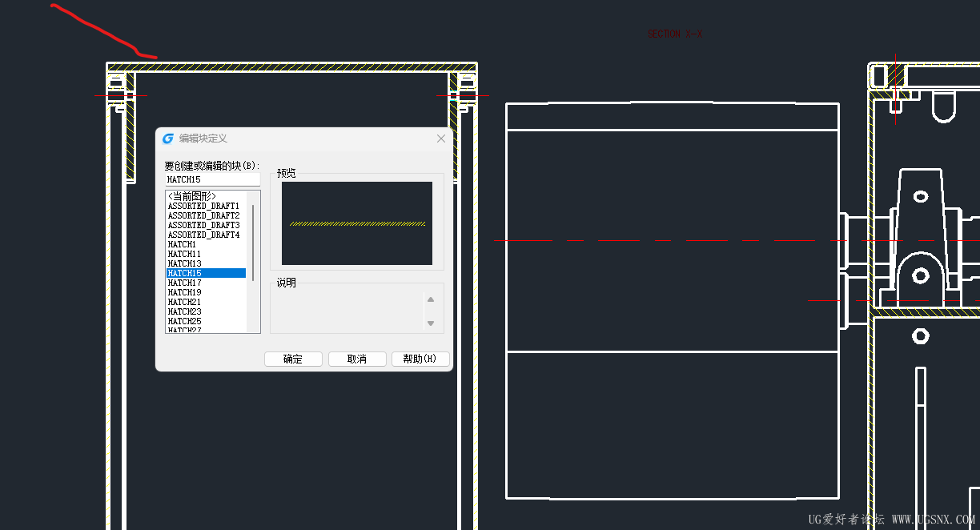Select ASSORTED_DRAFT3 block entry
This screenshot has height=530, width=980.
pos(206,225)
